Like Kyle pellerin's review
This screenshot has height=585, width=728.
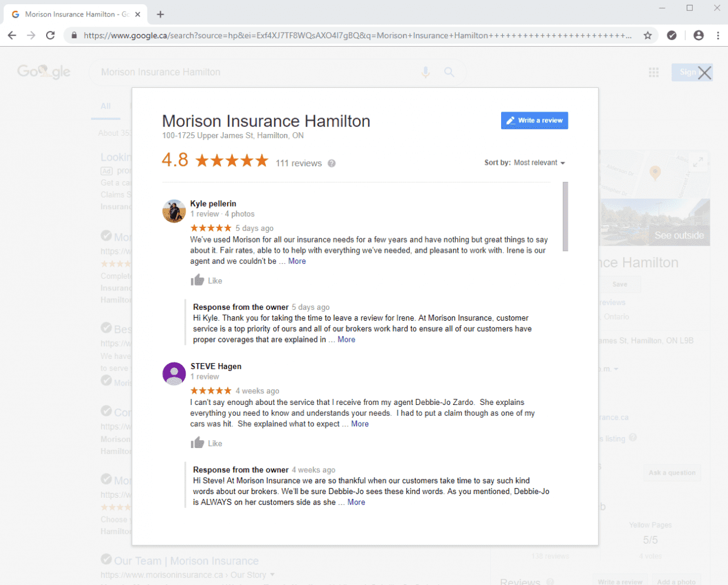click(206, 281)
